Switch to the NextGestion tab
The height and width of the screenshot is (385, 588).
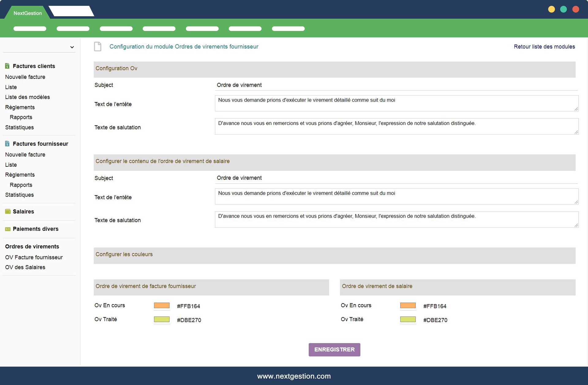28,13
